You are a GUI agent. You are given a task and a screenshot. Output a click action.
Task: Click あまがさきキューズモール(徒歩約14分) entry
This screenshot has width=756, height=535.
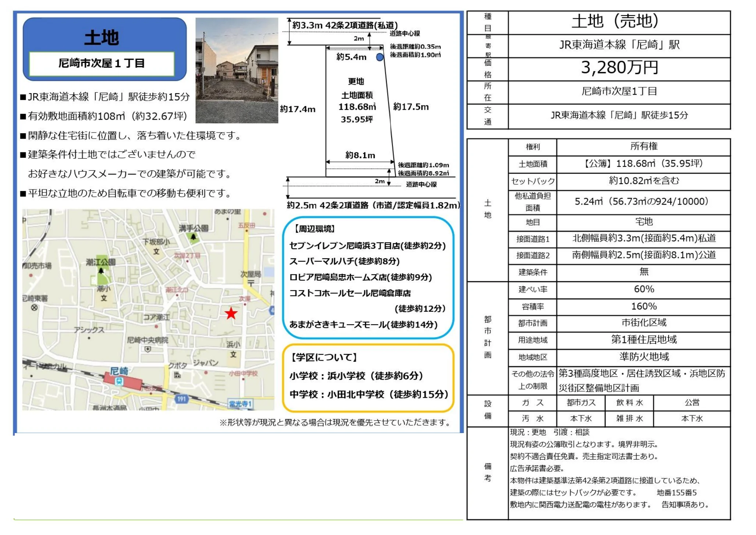[x=364, y=325]
